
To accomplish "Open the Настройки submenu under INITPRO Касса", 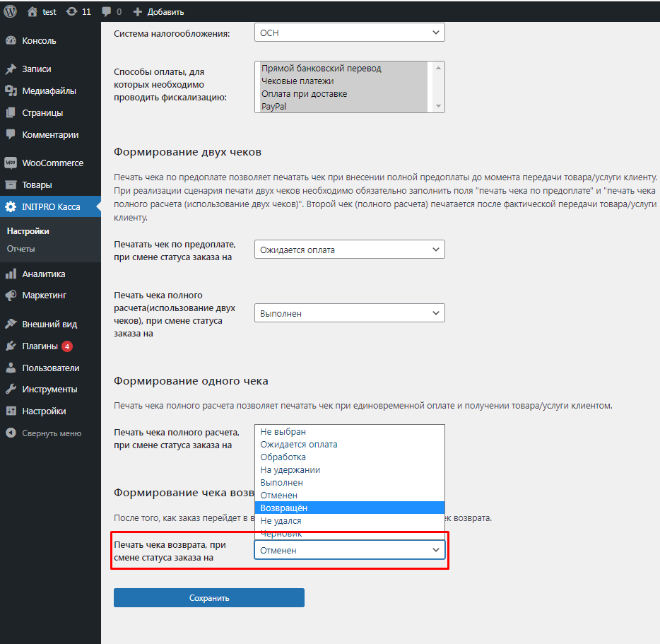I will click(28, 231).
